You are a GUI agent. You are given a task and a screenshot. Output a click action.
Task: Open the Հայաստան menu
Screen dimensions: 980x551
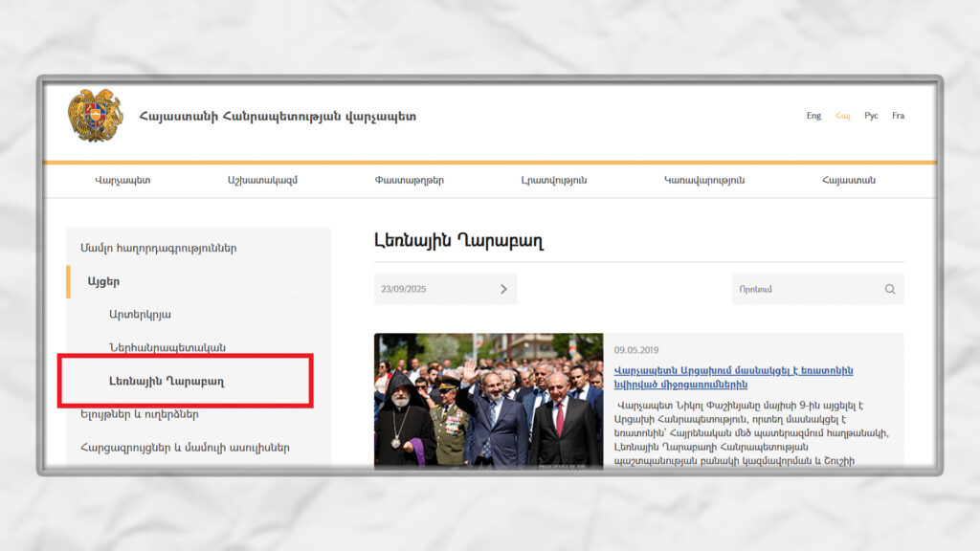click(x=849, y=181)
